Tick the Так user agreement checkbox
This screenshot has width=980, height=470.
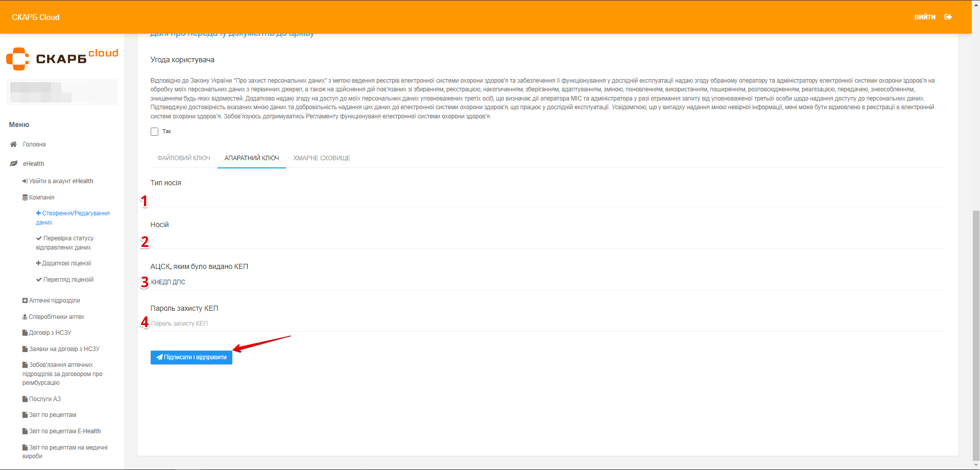click(x=154, y=132)
